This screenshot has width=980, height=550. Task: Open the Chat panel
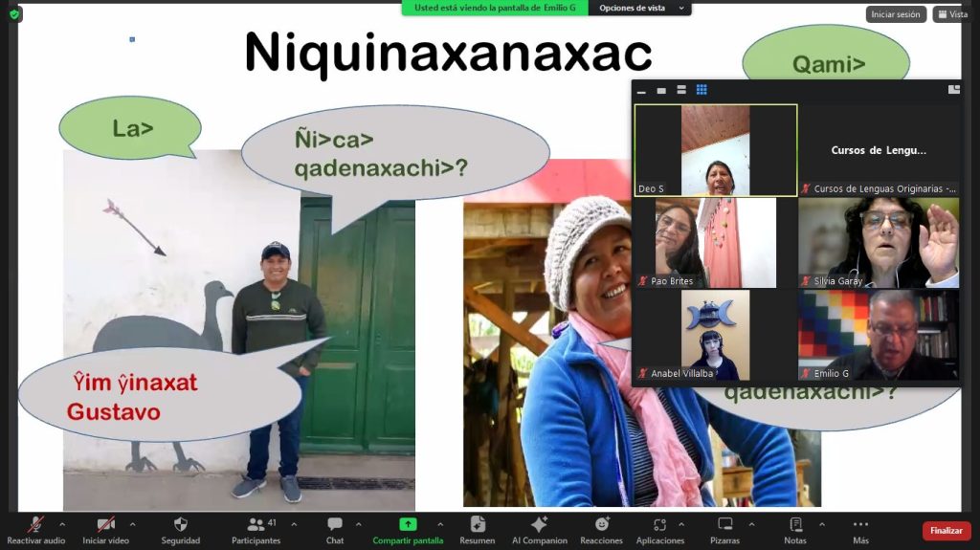pyautogui.click(x=334, y=525)
